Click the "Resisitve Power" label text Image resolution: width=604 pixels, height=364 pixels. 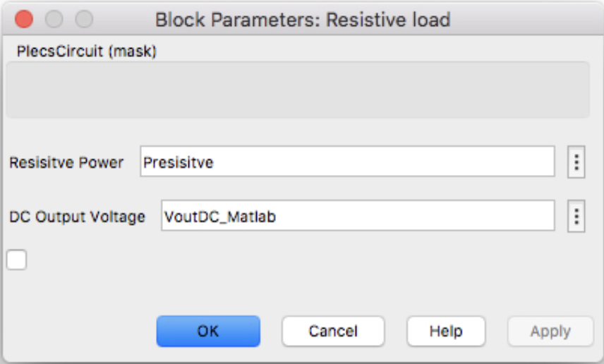coord(66,163)
